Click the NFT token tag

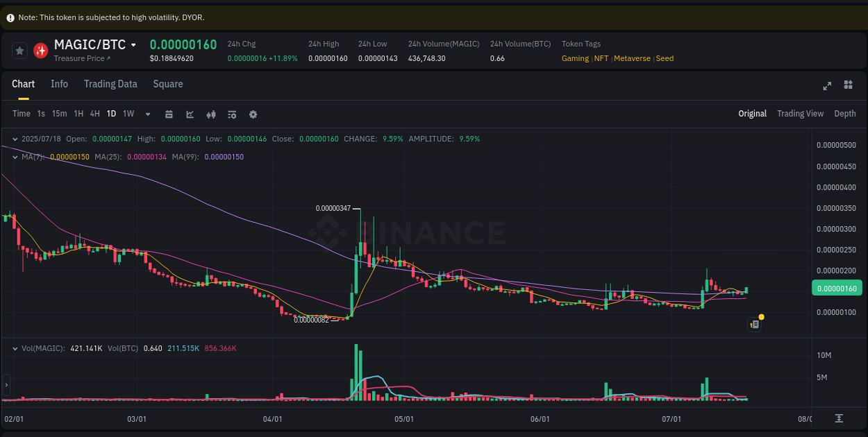(x=601, y=58)
